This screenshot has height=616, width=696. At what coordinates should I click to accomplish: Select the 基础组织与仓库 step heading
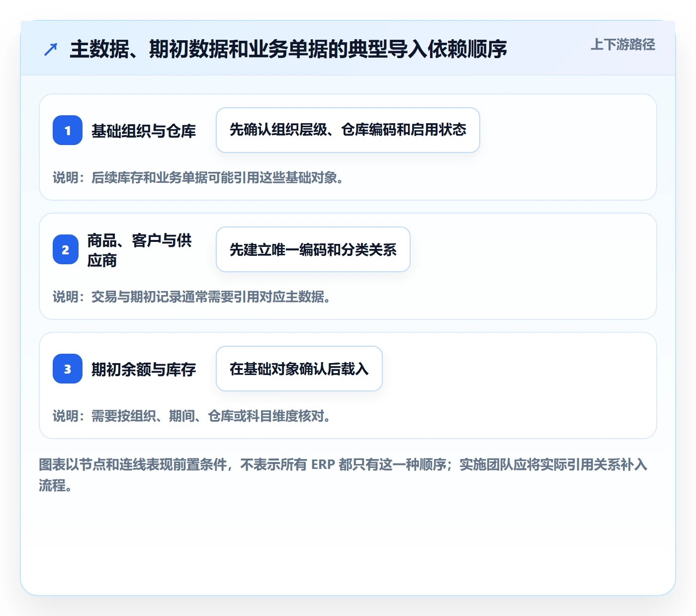click(x=144, y=131)
